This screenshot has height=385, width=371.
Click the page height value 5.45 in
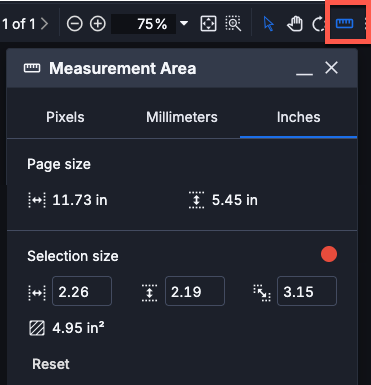pos(235,200)
